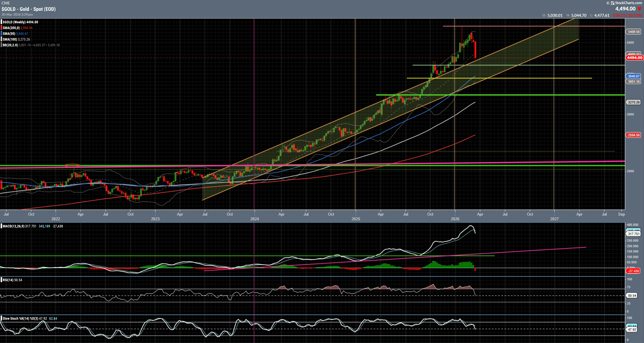Click the 5409.58 upper band price tag
The width and height of the screenshot is (644, 343).
click(634, 32)
